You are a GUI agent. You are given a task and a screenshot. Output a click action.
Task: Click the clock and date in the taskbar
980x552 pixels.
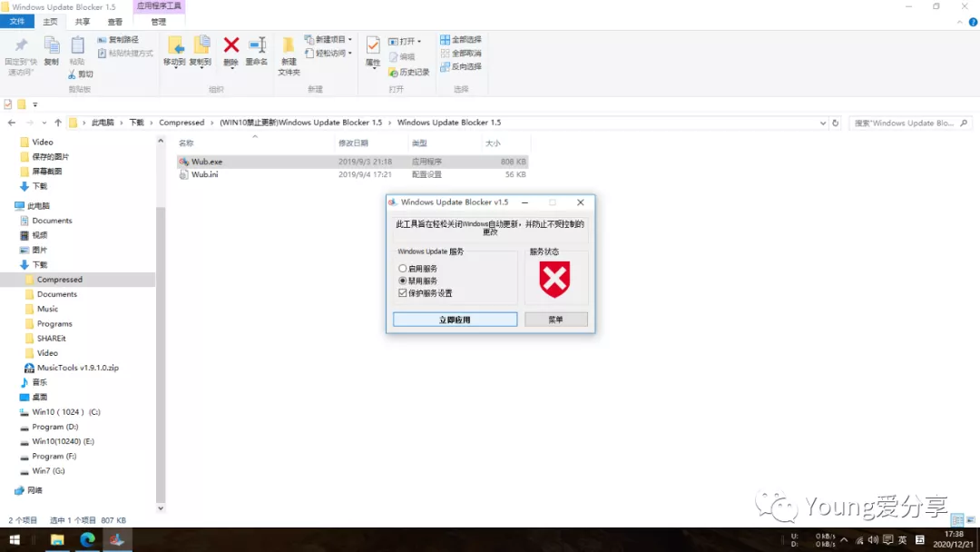click(x=953, y=539)
